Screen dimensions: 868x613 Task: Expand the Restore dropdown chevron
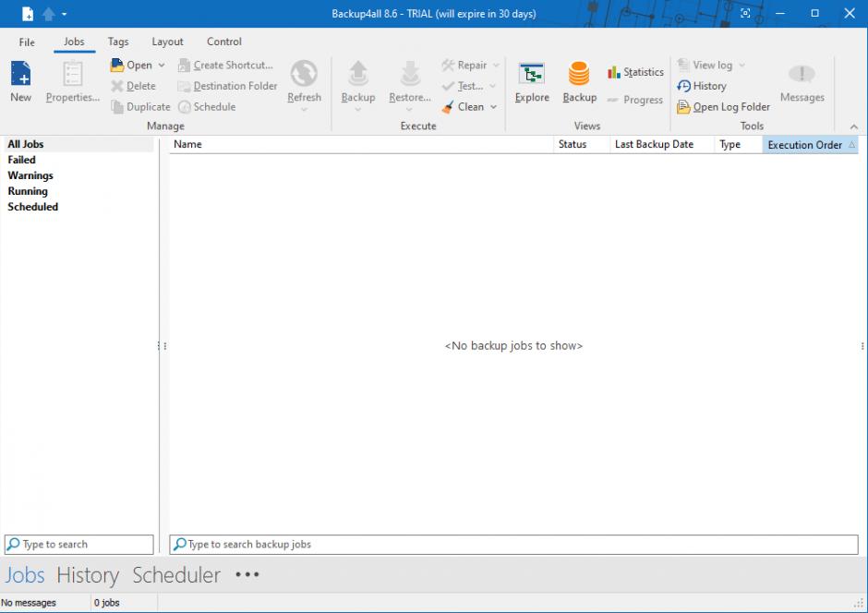pyautogui.click(x=410, y=110)
